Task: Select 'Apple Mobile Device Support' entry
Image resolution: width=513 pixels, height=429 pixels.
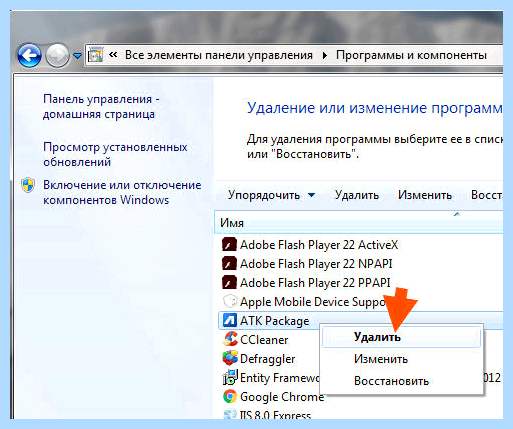Action: pyautogui.click(x=313, y=302)
